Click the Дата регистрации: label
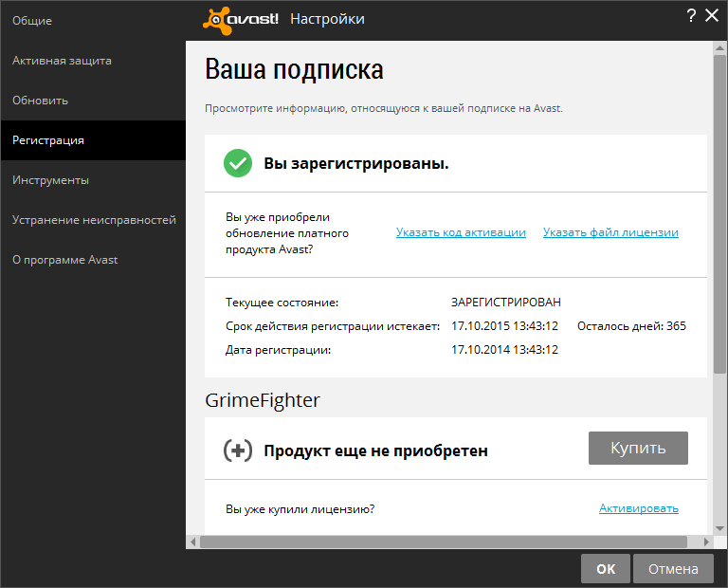 pos(278,350)
